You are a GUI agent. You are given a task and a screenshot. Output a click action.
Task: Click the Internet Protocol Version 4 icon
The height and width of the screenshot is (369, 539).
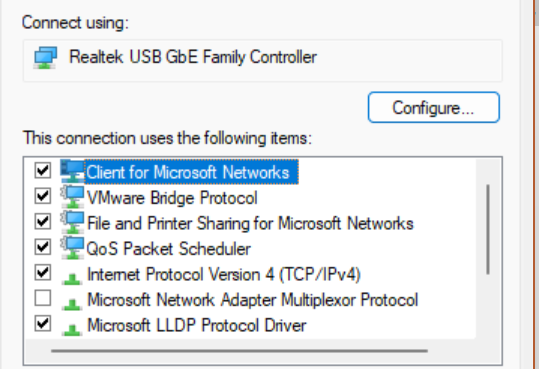(72, 278)
